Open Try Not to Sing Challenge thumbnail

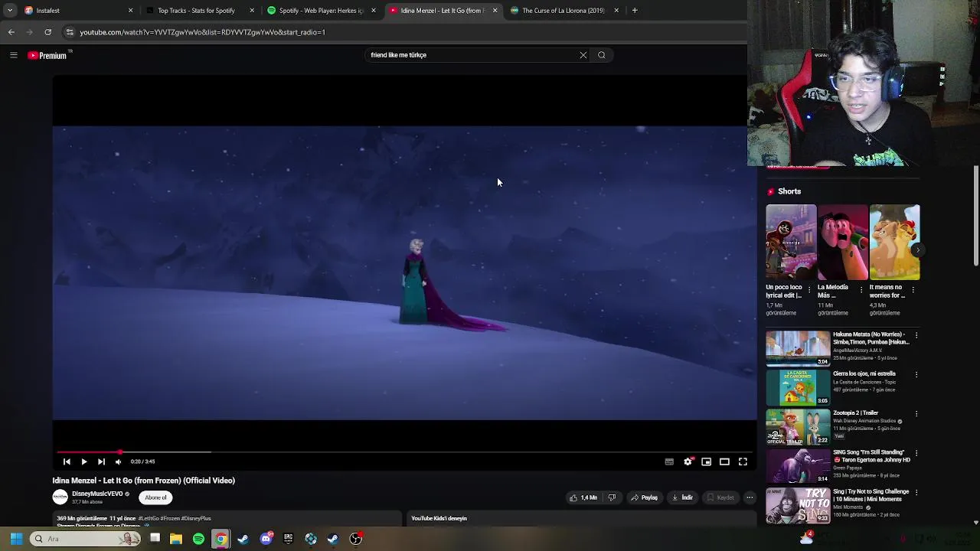tap(798, 505)
